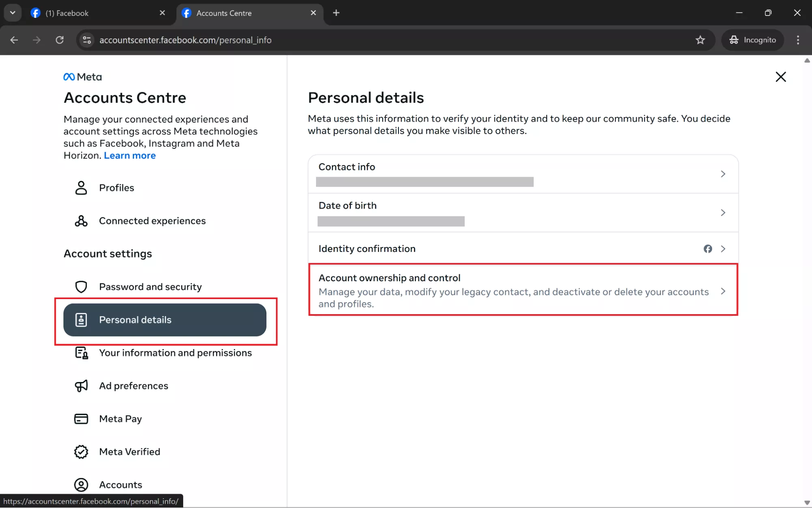Click the Your information and permissions icon
The width and height of the screenshot is (812, 508).
click(x=81, y=353)
